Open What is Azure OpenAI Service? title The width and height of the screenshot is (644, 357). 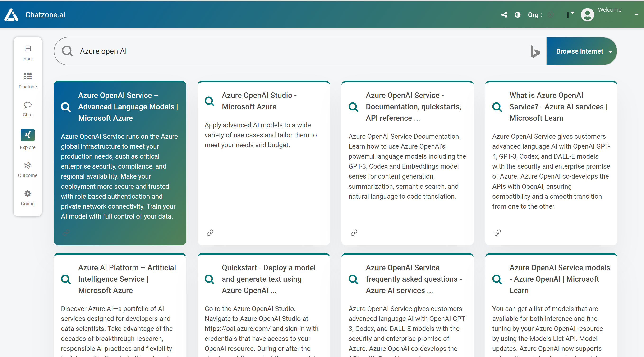(x=558, y=107)
